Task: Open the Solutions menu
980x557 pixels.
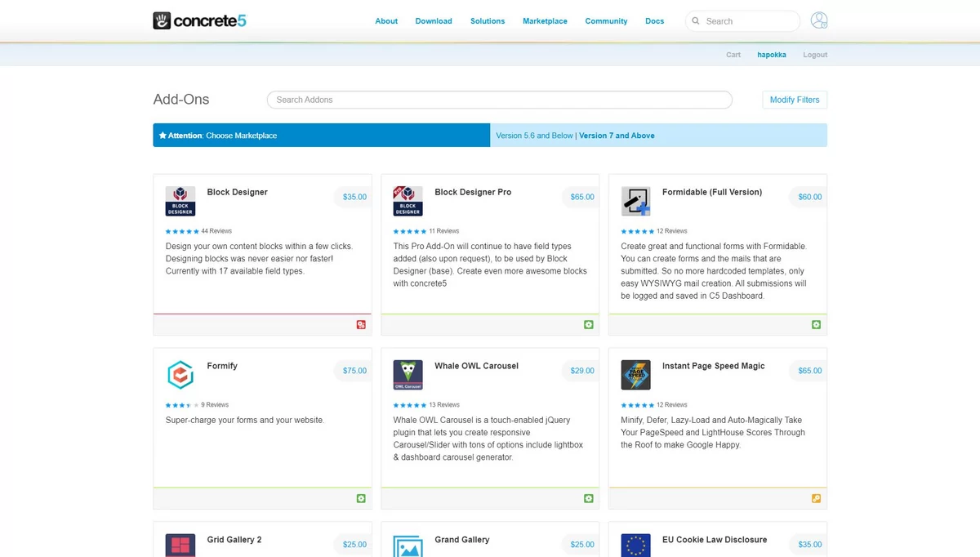Action: (488, 21)
